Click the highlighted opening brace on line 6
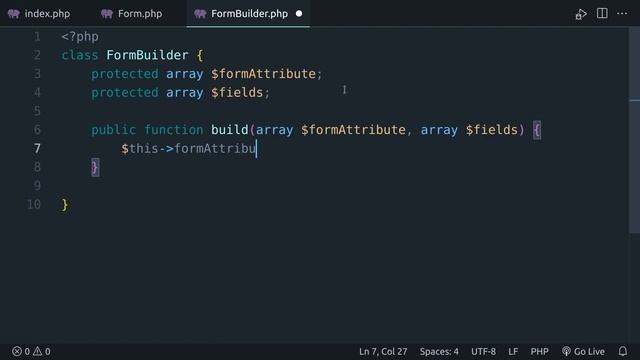Image resolution: width=640 pixels, height=360 pixels. click(537, 130)
